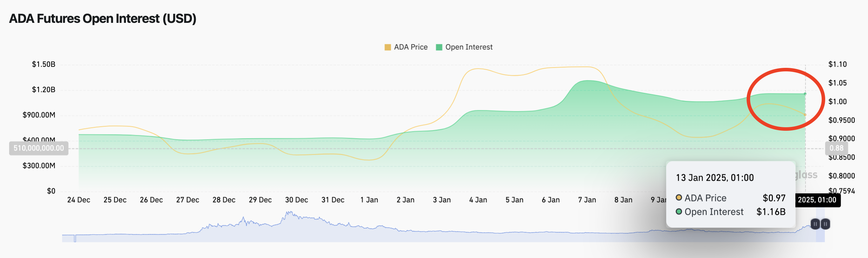Click the $1.00 right axis price label
This screenshot has height=258, width=868.
point(837,102)
